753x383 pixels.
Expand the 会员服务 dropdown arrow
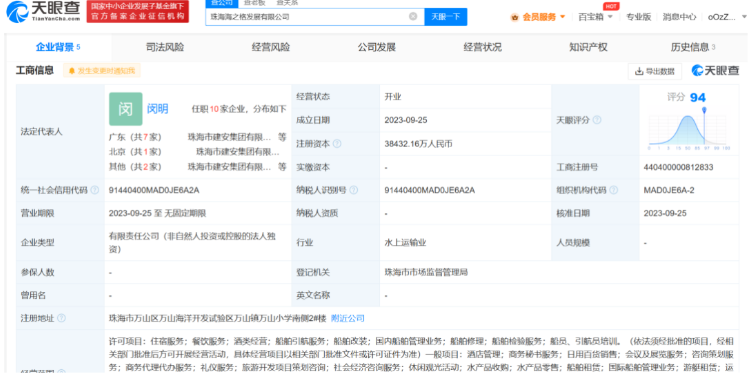coord(562,17)
